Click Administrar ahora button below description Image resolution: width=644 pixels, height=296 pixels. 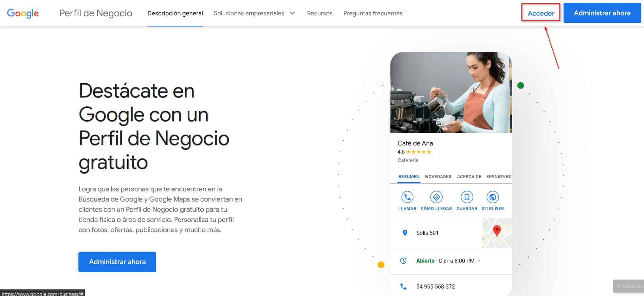pos(117,262)
